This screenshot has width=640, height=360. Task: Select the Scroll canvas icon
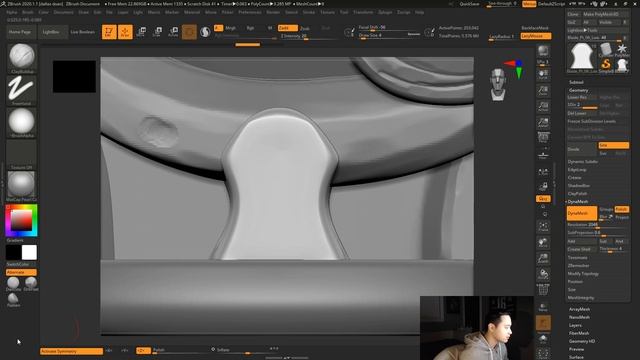(543, 75)
